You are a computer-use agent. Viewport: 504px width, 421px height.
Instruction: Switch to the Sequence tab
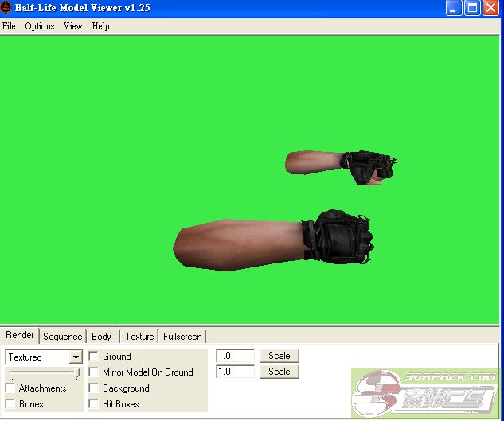tap(63, 337)
